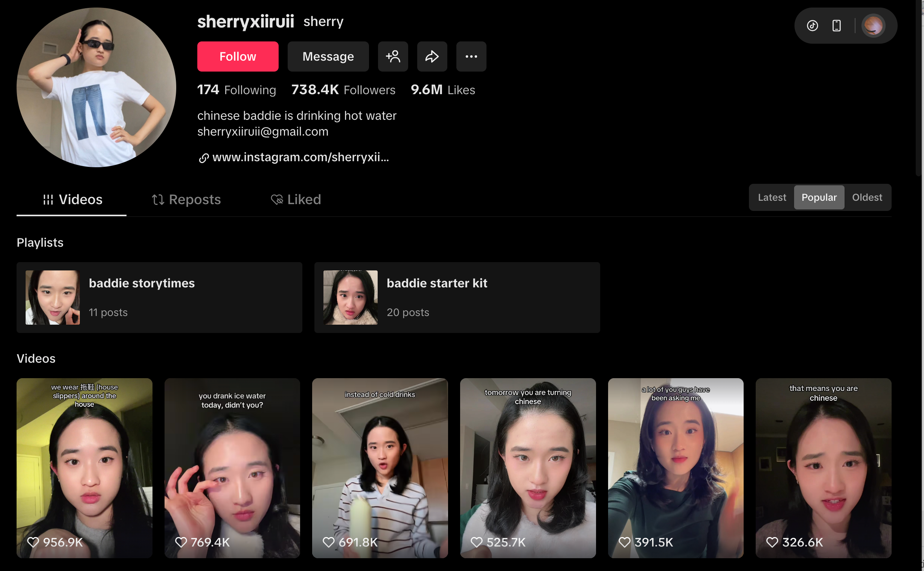This screenshot has width=924, height=571.
Task: Click the TikTok coin icon at top right
Action: [812, 26]
